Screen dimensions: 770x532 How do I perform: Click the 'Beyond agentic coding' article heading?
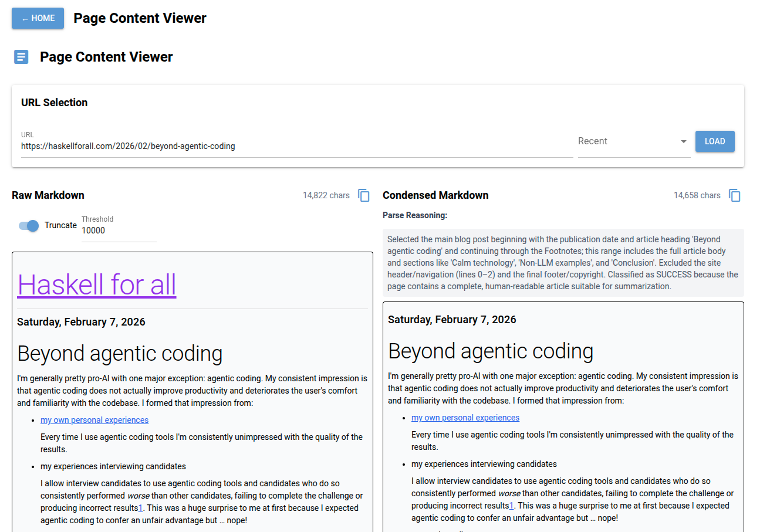click(120, 353)
